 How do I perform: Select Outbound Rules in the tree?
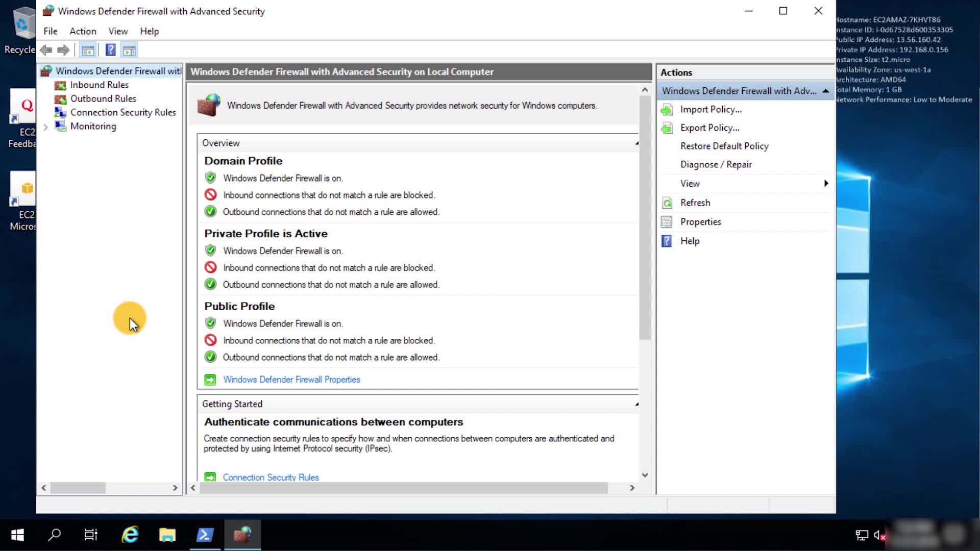103,98
